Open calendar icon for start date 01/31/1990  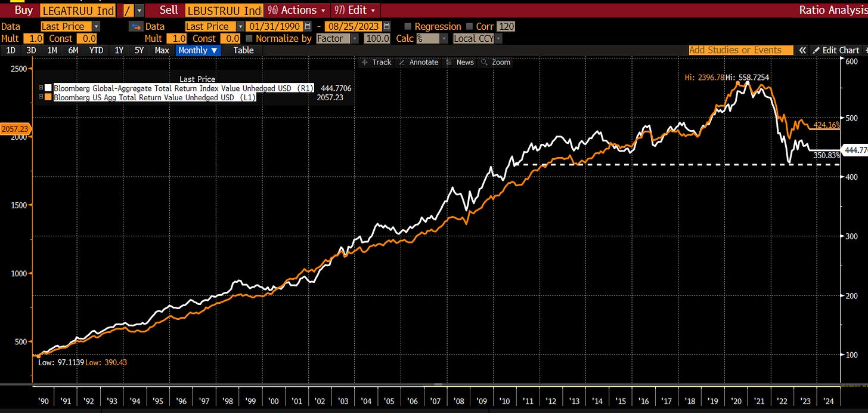[x=308, y=26]
